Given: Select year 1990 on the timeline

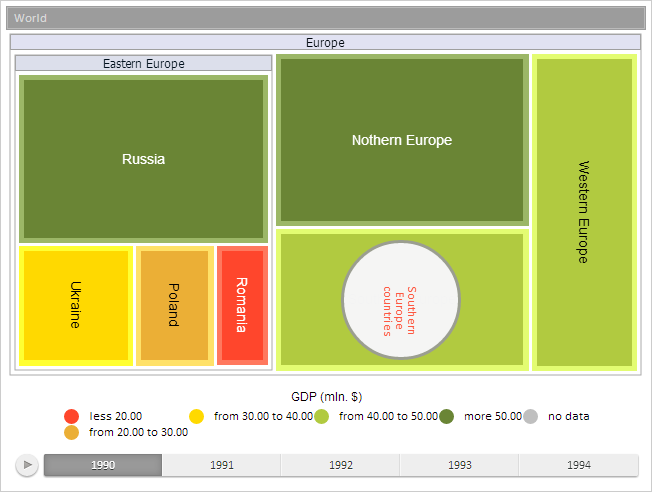Looking at the screenshot, I should (x=103, y=465).
